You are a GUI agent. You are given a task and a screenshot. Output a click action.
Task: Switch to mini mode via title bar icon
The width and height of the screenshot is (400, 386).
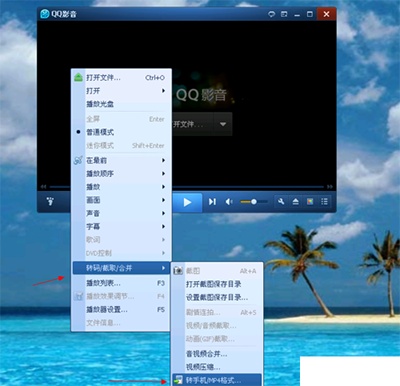284,14
